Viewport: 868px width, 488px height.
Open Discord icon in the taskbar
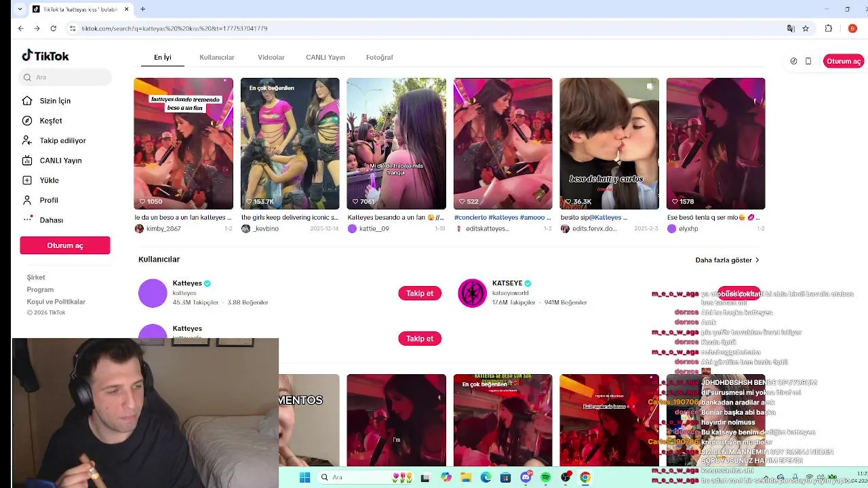pos(526,477)
